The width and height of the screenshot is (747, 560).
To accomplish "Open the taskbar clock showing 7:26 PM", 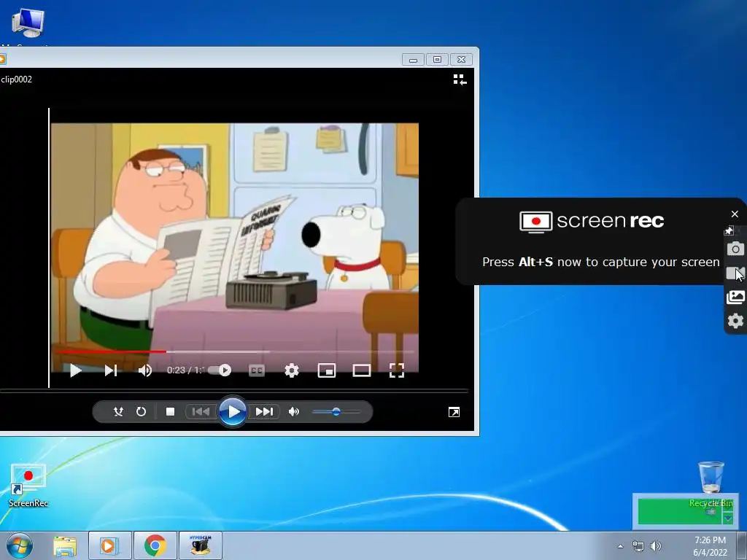I will (711, 546).
